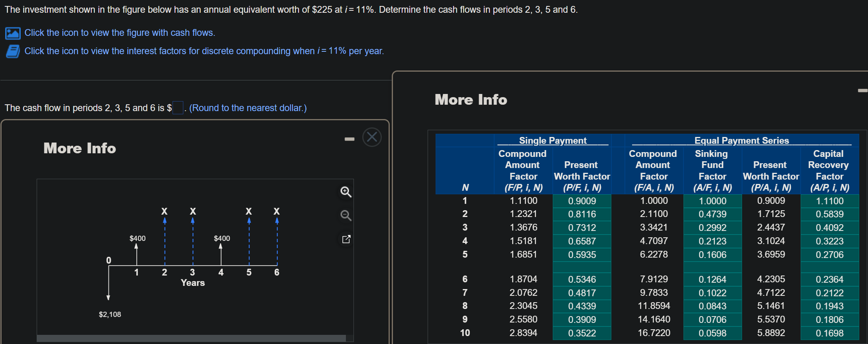Viewport: 868px width, 344px height.
Task: Select the 11.8594 cell in the table
Action: pyautogui.click(x=654, y=306)
